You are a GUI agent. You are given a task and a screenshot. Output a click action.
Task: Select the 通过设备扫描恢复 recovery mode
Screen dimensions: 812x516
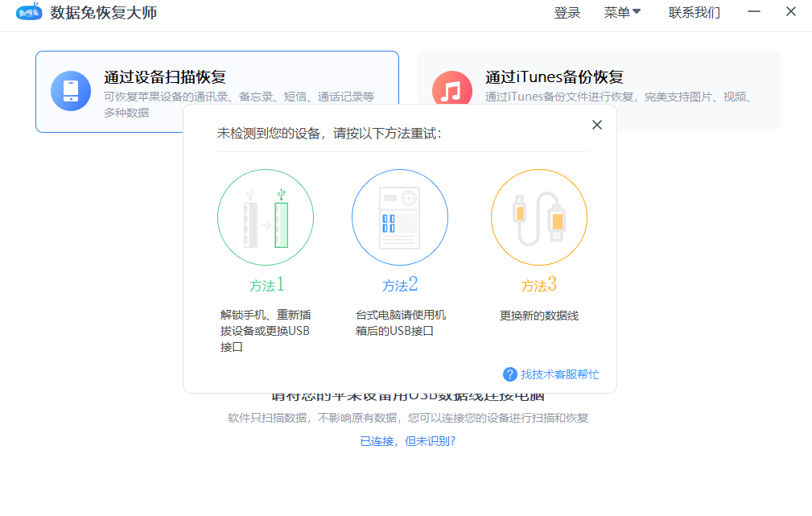coord(165,77)
